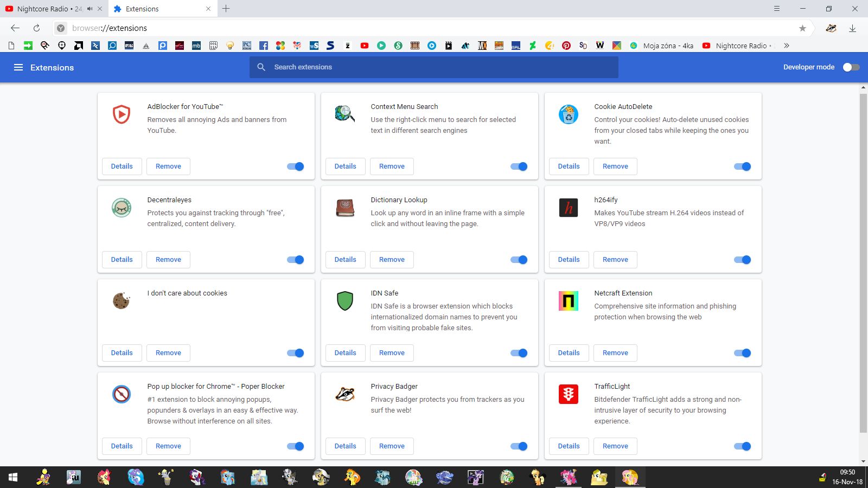Viewport: 868px width, 488px height.
Task: Click the Context Menu Search globe icon
Action: point(345,113)
